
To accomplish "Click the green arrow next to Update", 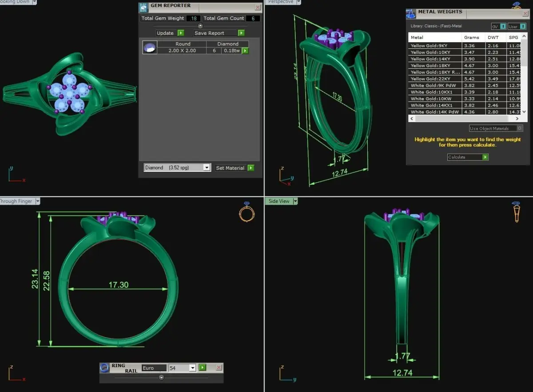I will [x=181, y=33].
